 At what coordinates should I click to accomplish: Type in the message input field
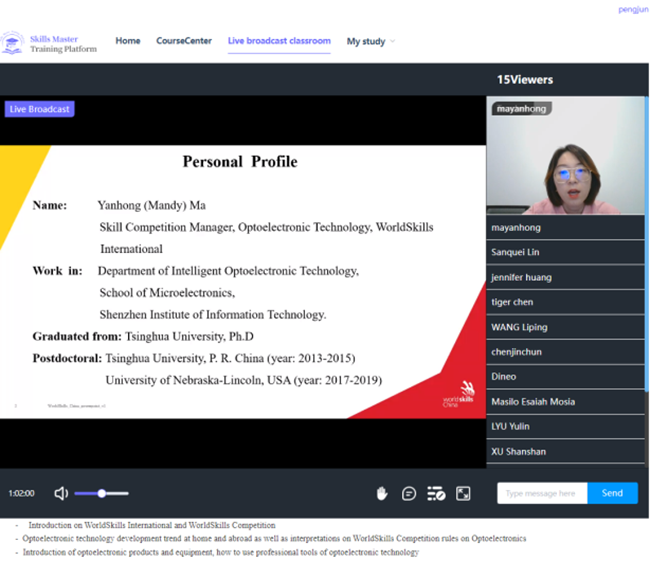[x=541, y=493]
